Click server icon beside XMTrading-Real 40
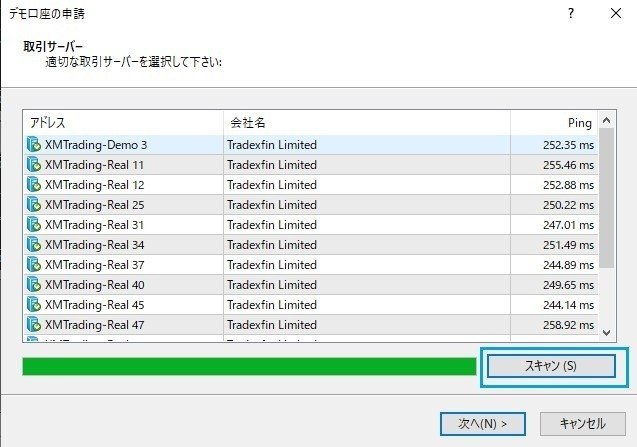The height and width of the screenshot is (447, 637). pyautogui.click(x=34, y=284)
